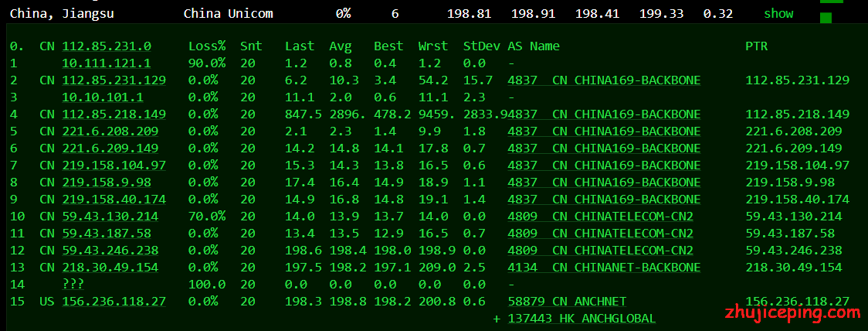This screenshot has width=868, height=331.
Task: Click the "PTR" column header
Action: (x=756, y=46)
